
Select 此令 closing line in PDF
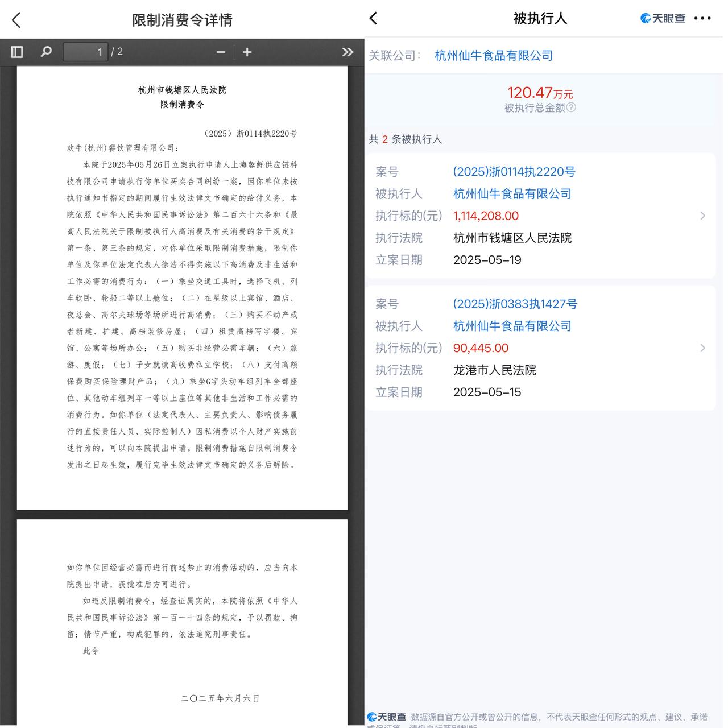[x=91, y=651]
